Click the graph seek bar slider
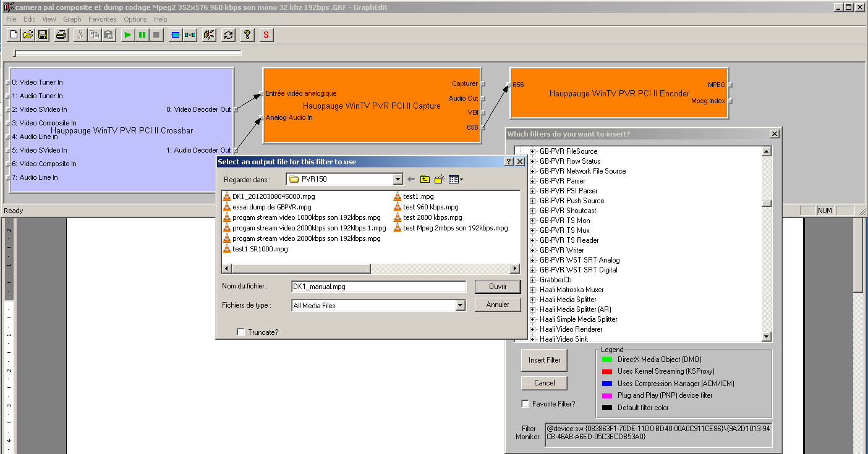This screenshot has width=868, height=454. 15,53
